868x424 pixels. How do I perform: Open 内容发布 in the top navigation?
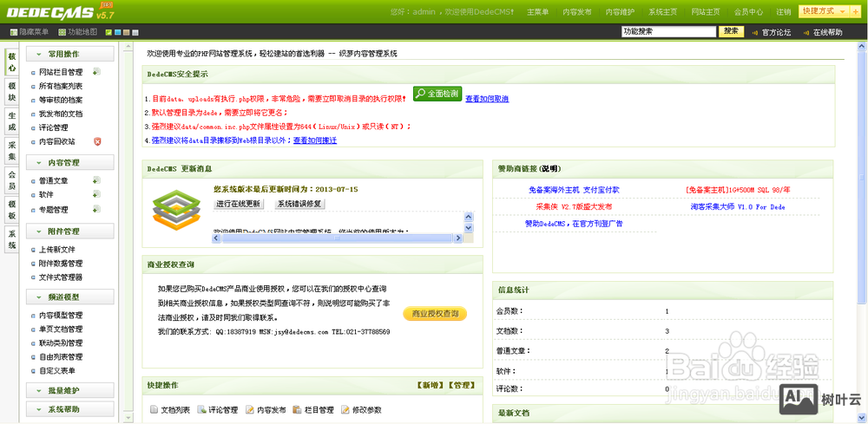[x=577, y=12]
